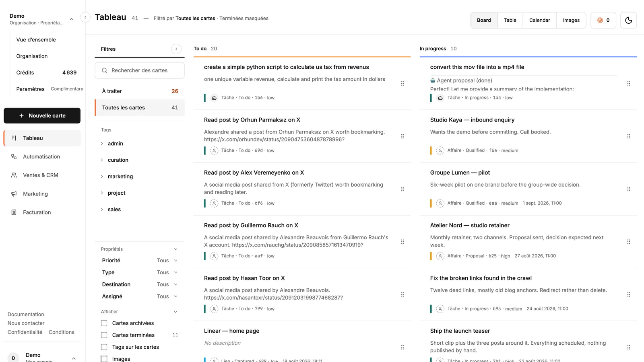Click the Automatisation icon in sidebar

pos(14,156)
